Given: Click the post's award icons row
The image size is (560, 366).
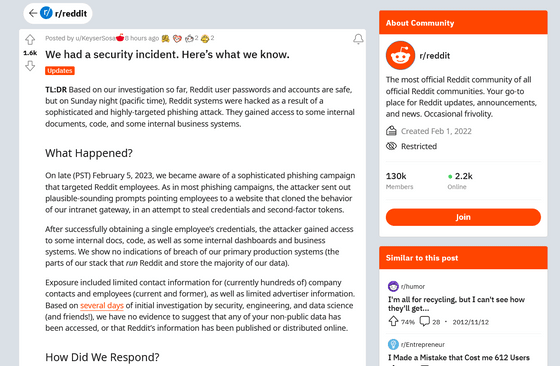Looking at the screenshot, I should pyautogui.click(x=188, y=38).
